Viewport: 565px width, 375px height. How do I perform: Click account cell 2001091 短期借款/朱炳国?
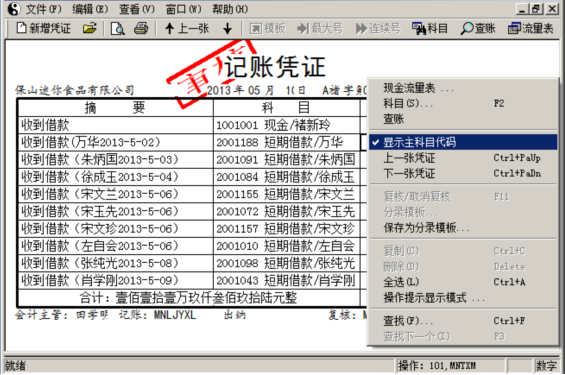287,160
